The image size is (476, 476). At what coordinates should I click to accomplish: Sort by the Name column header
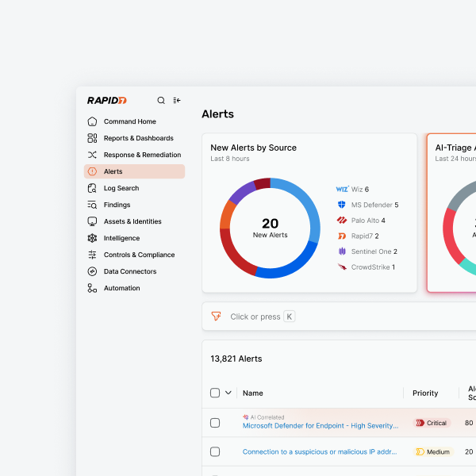[x=253, y=393]
